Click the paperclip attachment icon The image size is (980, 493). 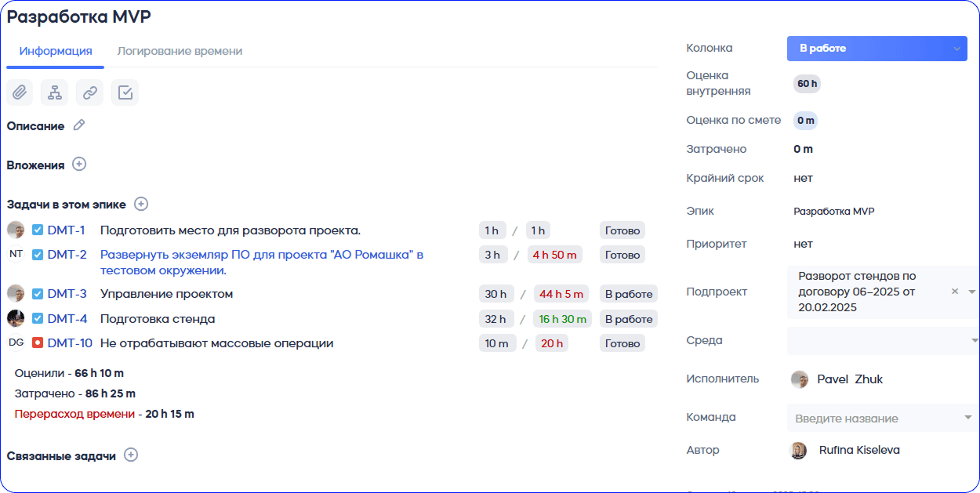tap(20, 92)
